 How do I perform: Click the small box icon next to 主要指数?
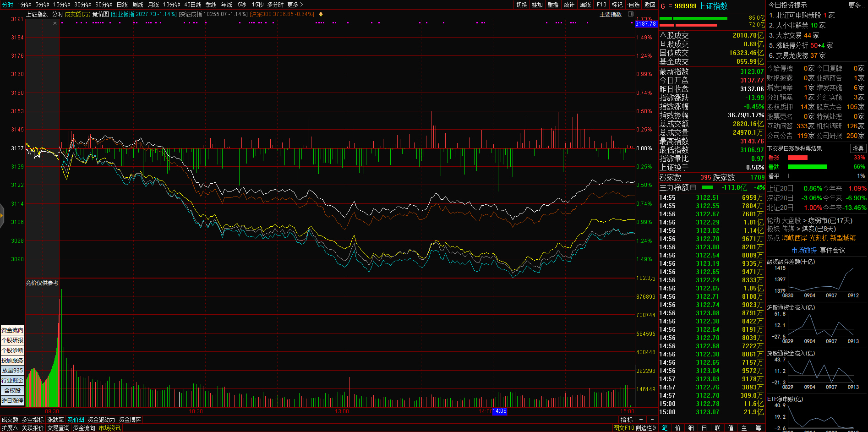tap(630, 14)
